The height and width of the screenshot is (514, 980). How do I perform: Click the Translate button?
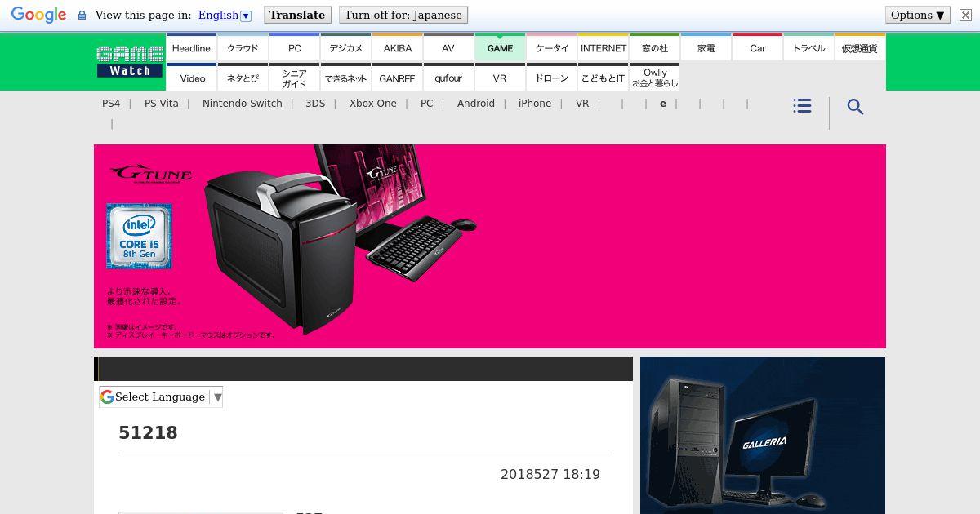point(297,15)
